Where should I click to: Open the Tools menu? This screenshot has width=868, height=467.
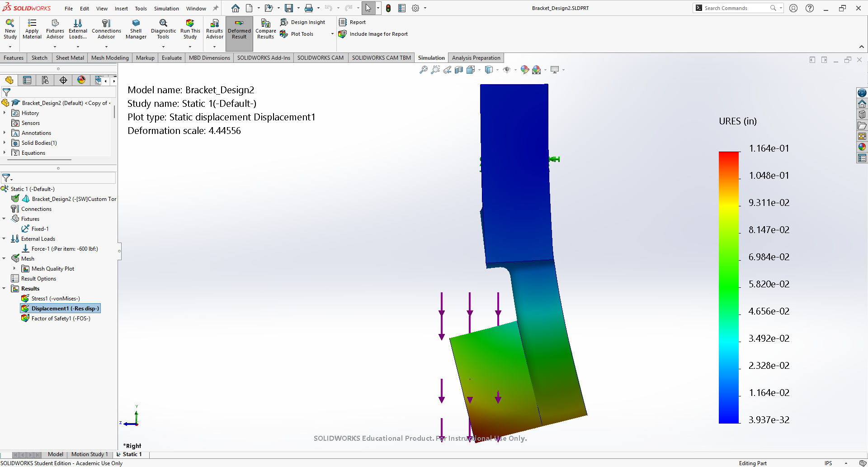[141, 9]
